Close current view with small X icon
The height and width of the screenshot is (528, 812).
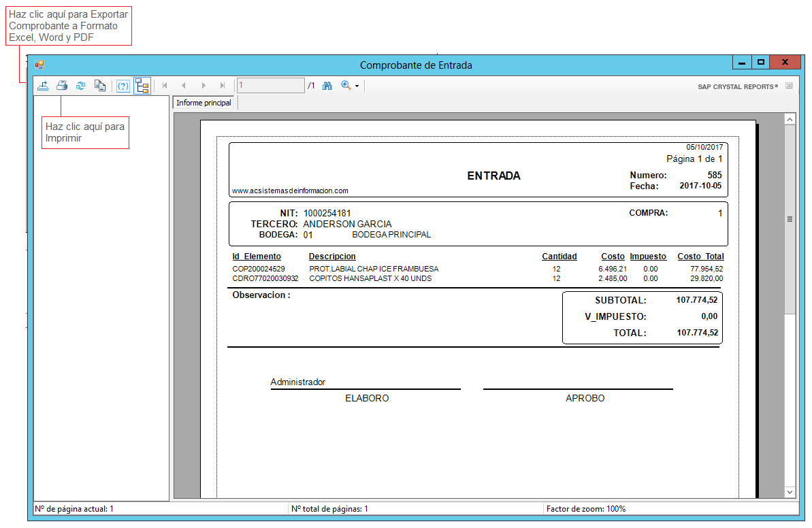[789, 86]
